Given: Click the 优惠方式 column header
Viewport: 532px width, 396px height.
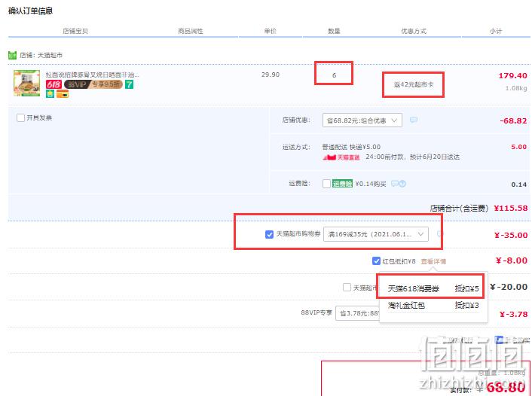Looking at the screenshot, I should coord(414,31).
